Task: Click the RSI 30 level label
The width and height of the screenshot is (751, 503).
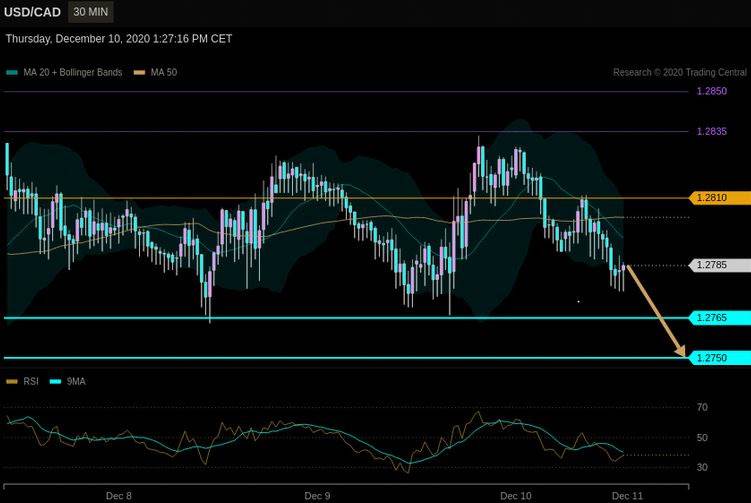Action: pyautogui.click(x=702, y=467)
